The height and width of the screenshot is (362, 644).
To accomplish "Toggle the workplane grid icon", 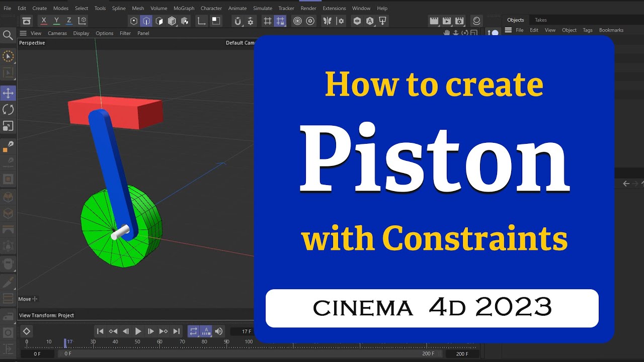I will pyautogui.click(x=267, y=21).
